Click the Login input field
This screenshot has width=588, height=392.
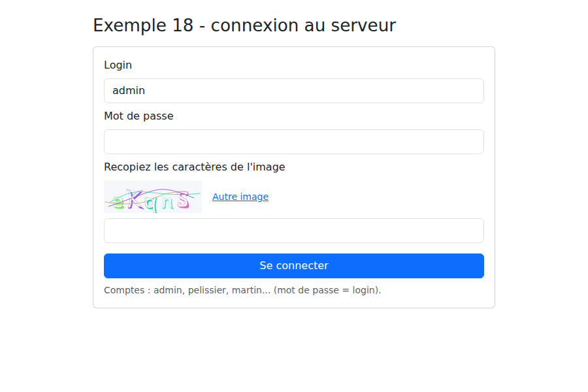pos(293,91)
